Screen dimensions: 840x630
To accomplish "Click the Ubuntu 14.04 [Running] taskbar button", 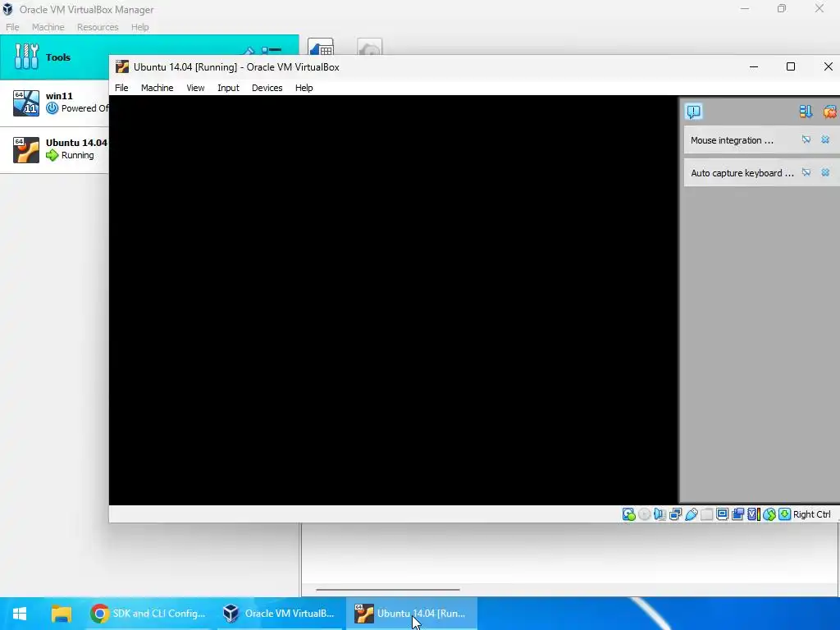I will (412, 614).
